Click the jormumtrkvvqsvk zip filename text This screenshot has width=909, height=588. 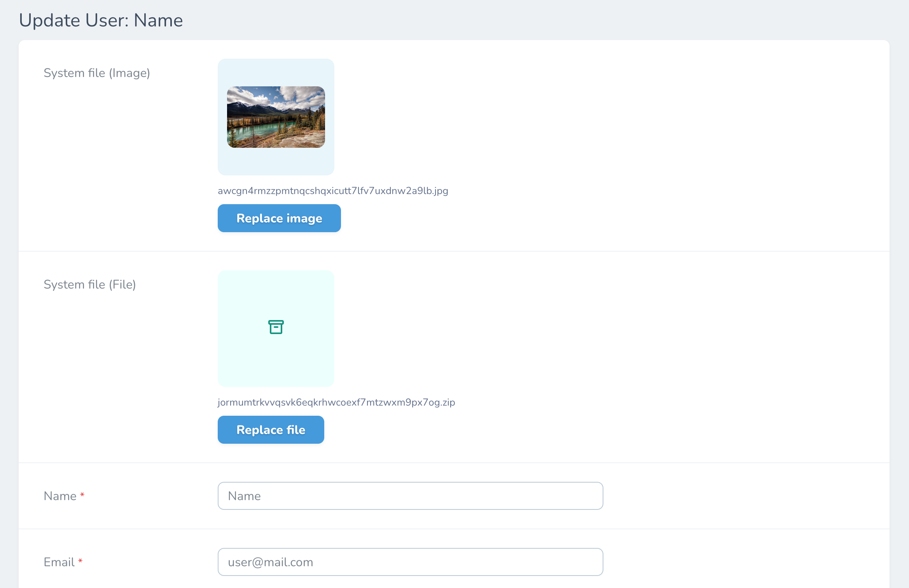click(336, 402)
